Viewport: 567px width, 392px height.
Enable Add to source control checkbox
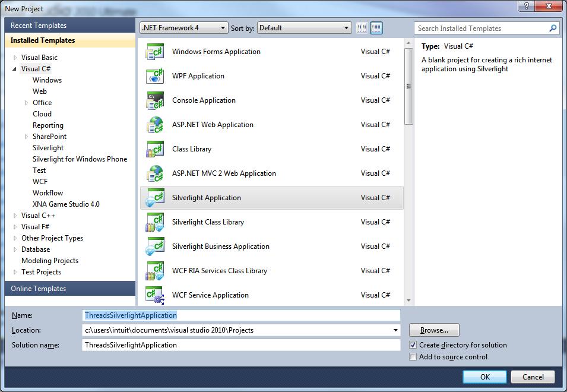pos(413,357)
